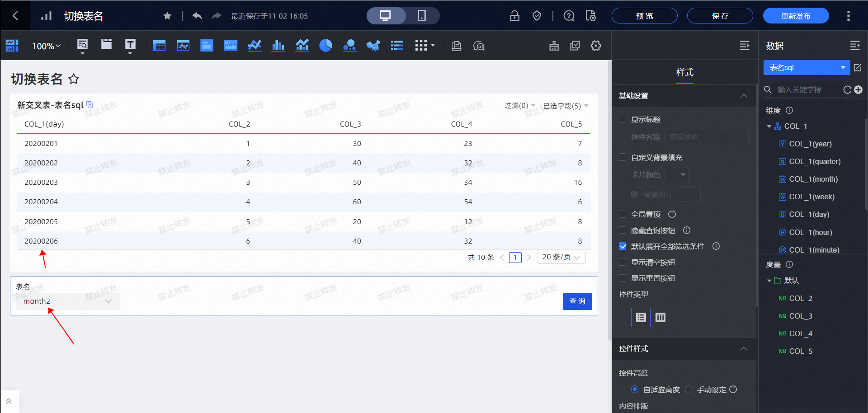Uncheck 默认展开全部筛选条件 option
Image resolution: width=868 pixels, height=413 pixels.
(x=623, y=246)
